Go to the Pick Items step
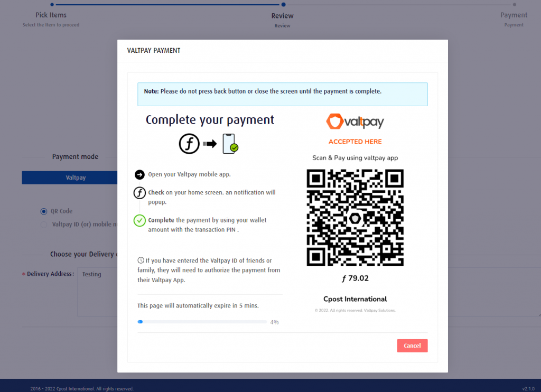 (x=51, y=15)
